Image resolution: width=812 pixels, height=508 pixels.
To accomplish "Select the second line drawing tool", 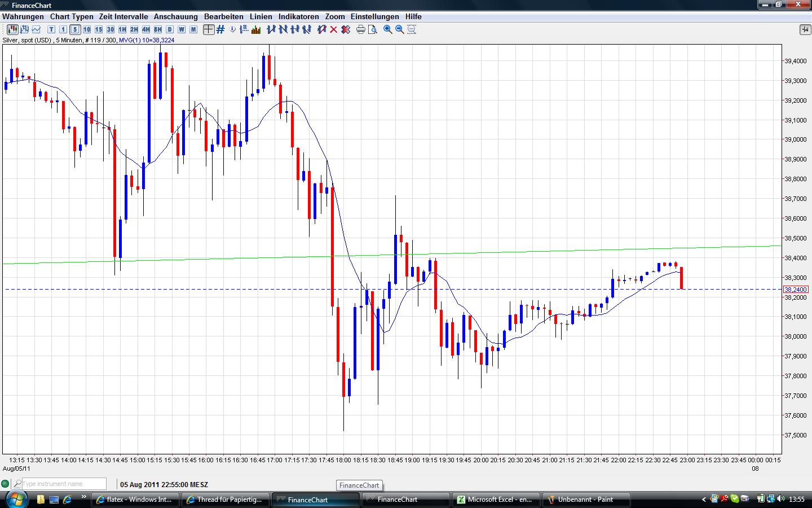I will [x=283, y=29].
